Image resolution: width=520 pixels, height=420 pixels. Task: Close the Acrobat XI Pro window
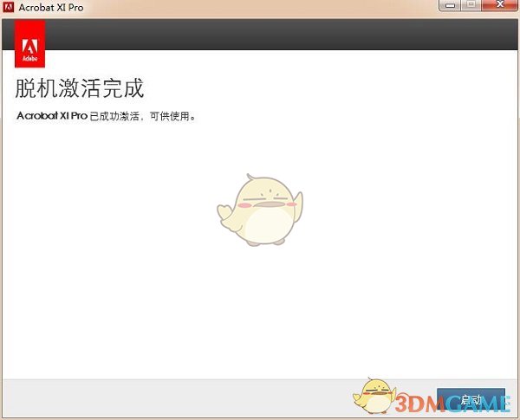point(499,5)
